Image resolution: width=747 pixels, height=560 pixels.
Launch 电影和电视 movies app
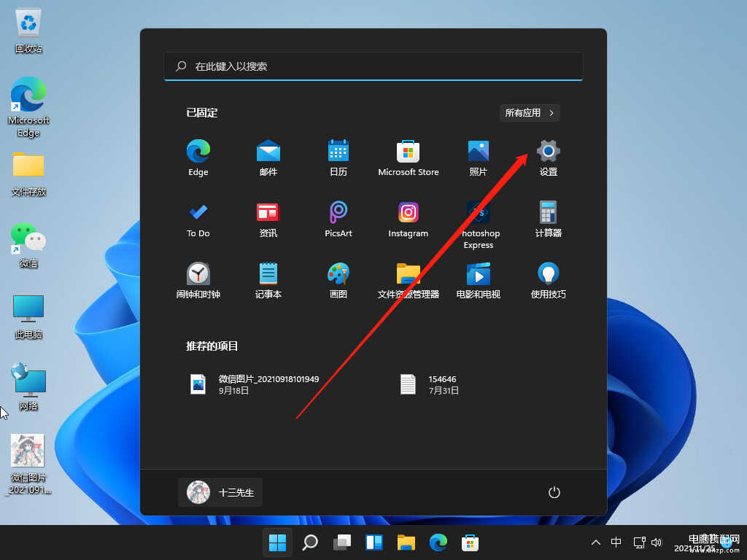(x=479, y=281)
